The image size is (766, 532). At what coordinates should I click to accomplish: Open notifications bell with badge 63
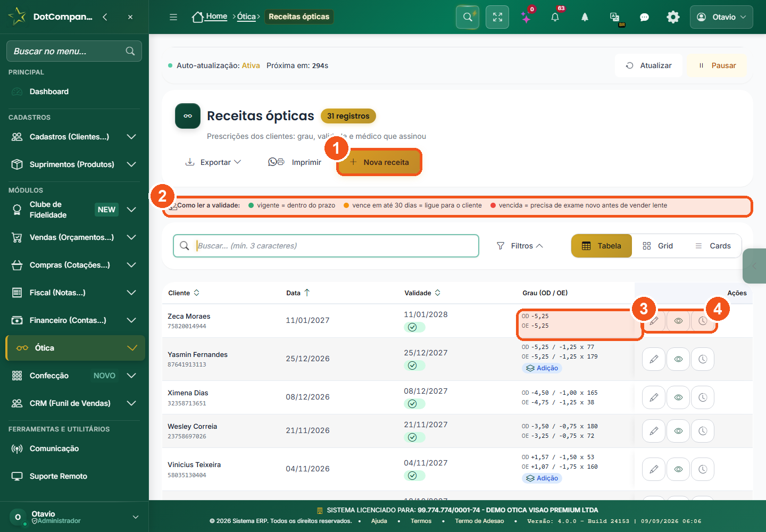tap(555, 17)
